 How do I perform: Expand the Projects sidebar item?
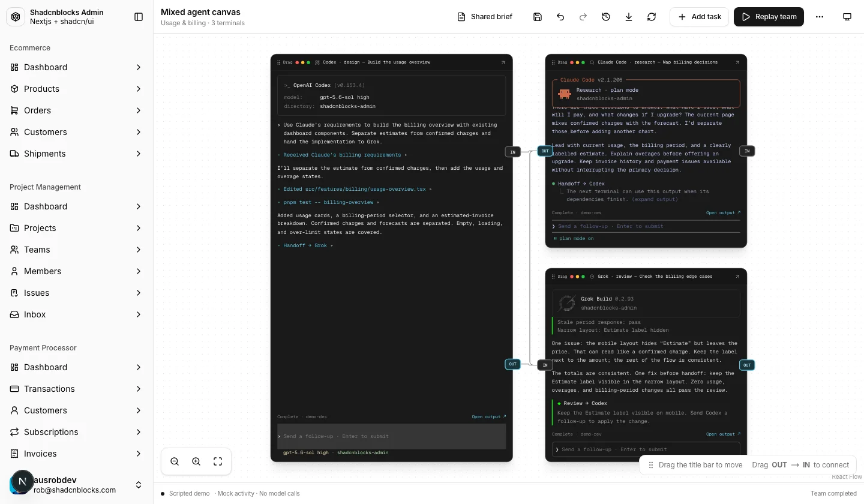point(139,228)
